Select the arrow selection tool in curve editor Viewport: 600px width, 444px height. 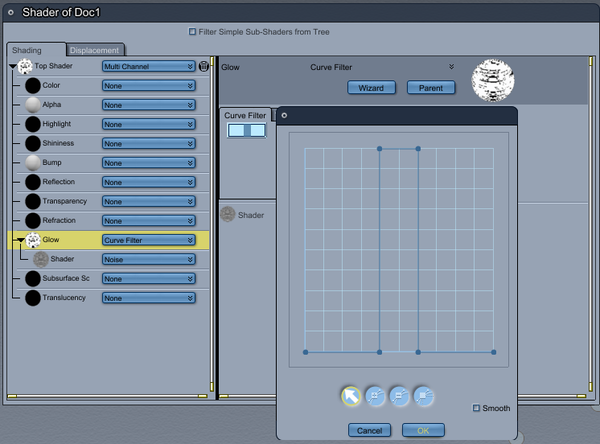[x=351, y=396]
